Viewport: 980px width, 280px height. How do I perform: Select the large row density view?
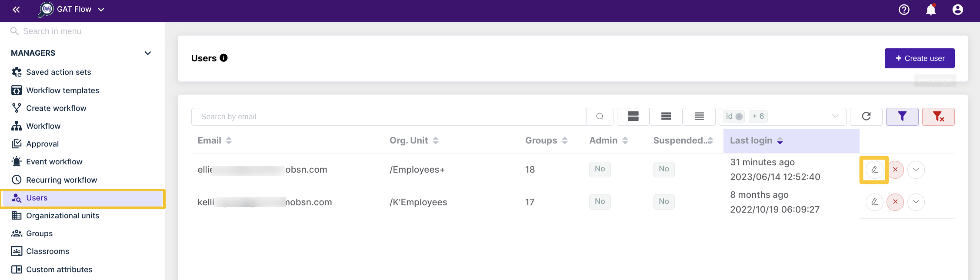coord(633,117)
